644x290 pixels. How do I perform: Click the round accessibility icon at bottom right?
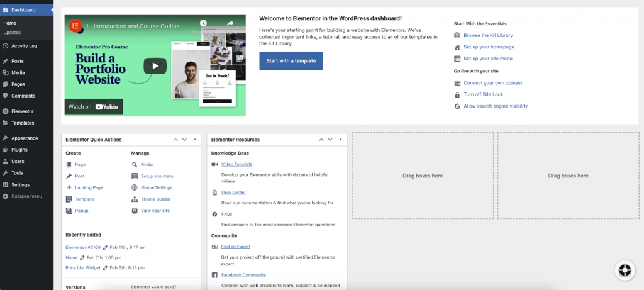click(625, 270)
